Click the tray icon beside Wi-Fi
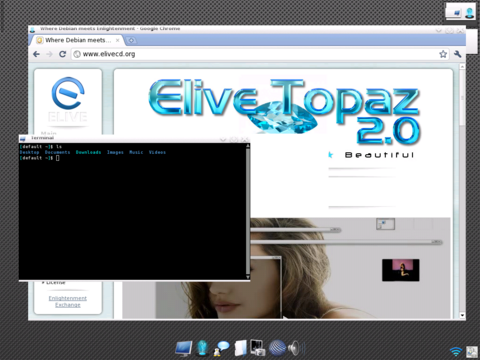This screenshot has height=360, width=480. (472, 352)
